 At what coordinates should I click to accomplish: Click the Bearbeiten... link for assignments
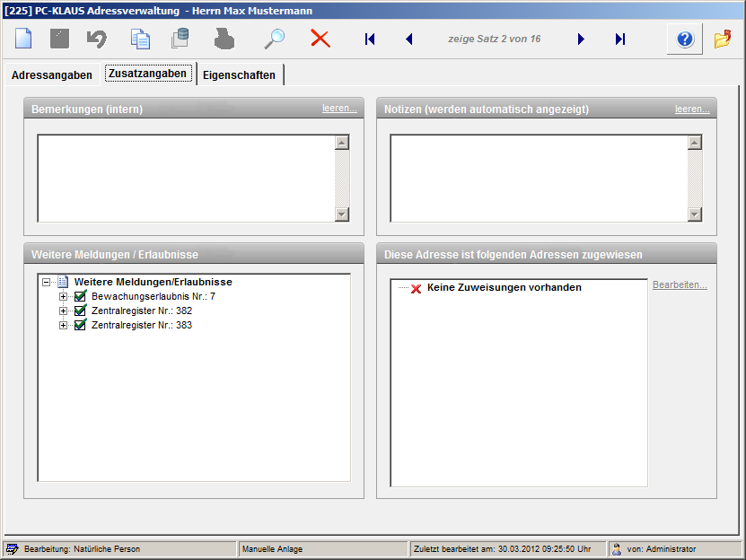click(x=680, y=285)
